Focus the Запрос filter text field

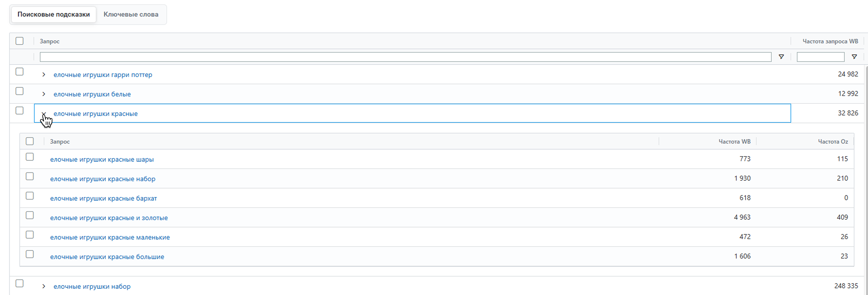click(405, 57)
